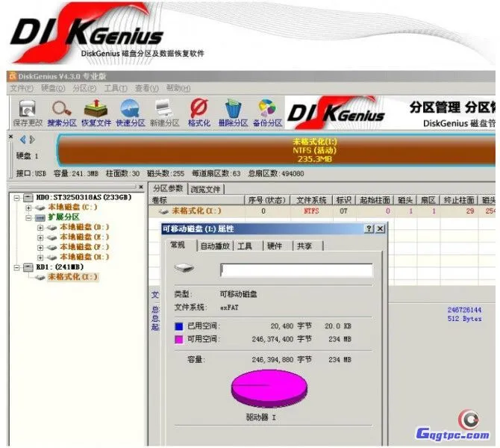Viewport: 500px width, 448px height.
Task: Click the volume label text field
Action: [x=296, y=270]
